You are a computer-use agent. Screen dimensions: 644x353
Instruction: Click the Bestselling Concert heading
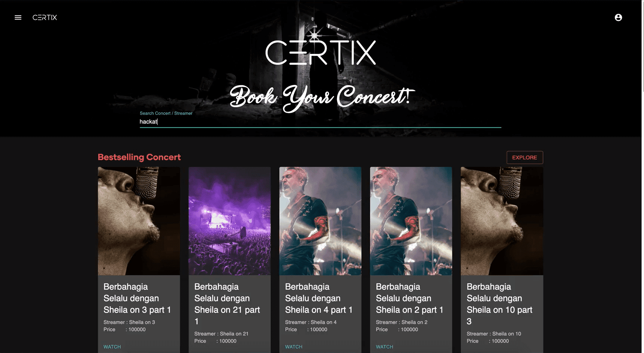[x=139, y=157]
